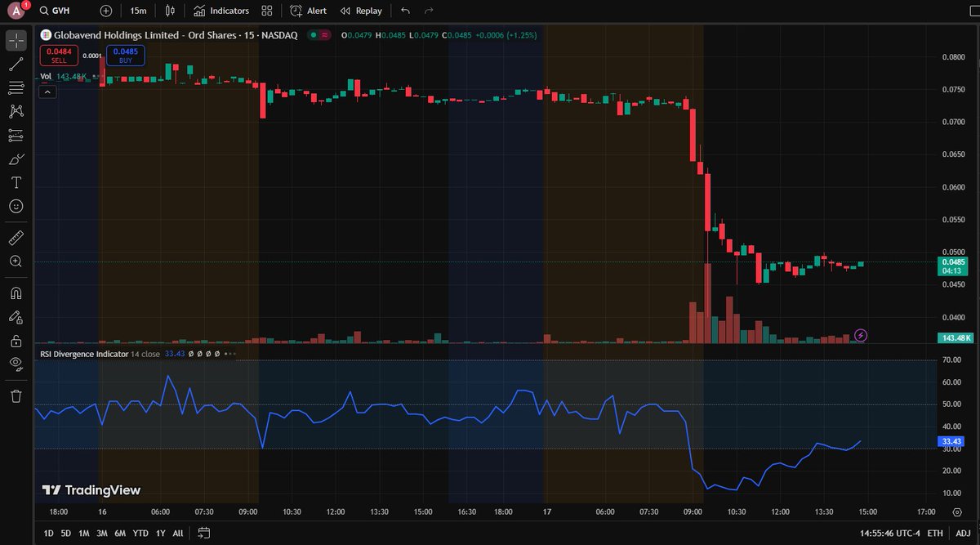Switch to the YTD range
This screenshot has height=545, width=980.
141,533
